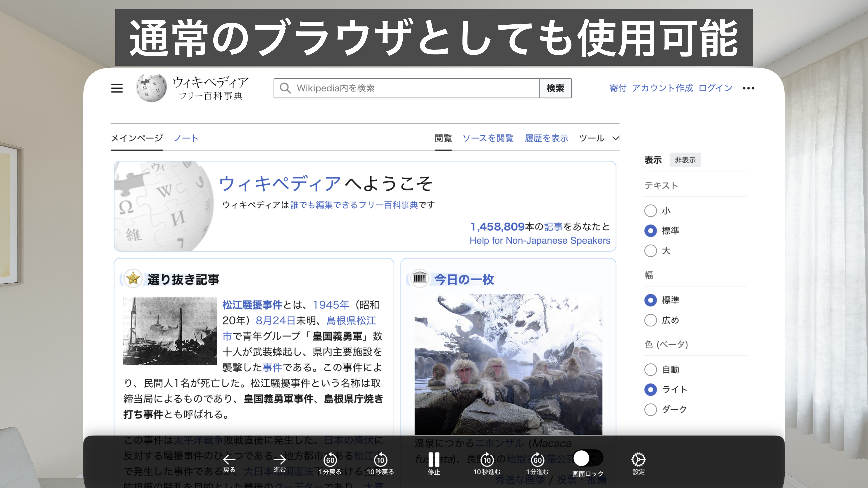This screenshot has height=488, width=868.
Task: Rewind one minute with 1分戻る
Action: 330,464
